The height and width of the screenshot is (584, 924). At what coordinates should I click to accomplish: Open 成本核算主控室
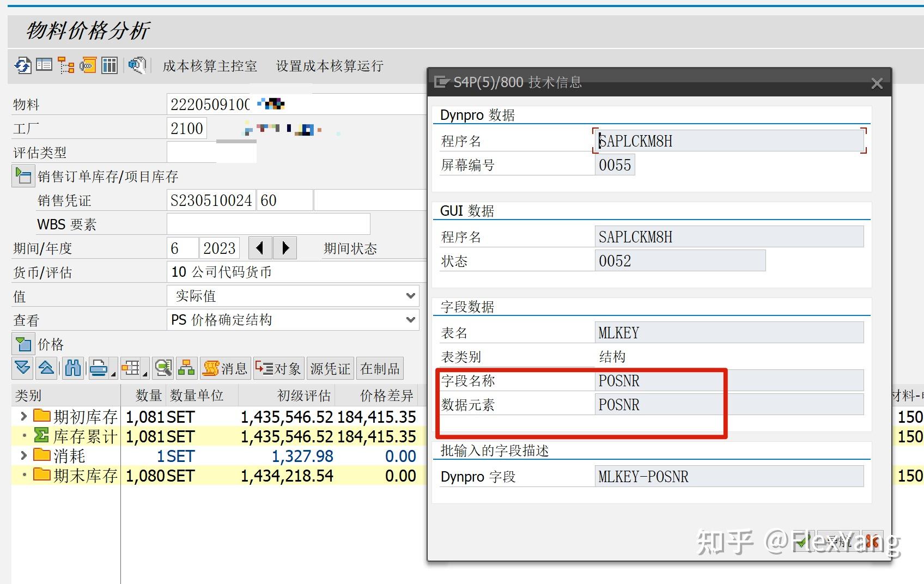209,65
